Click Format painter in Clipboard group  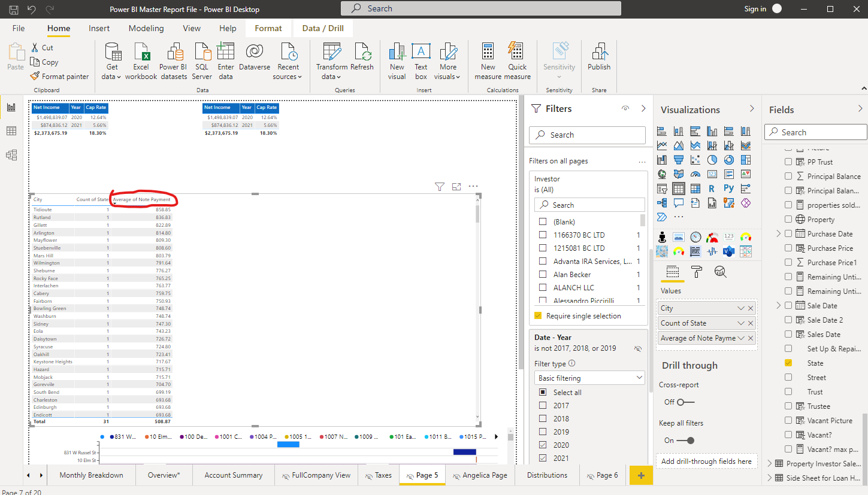(x=59, y=76)
